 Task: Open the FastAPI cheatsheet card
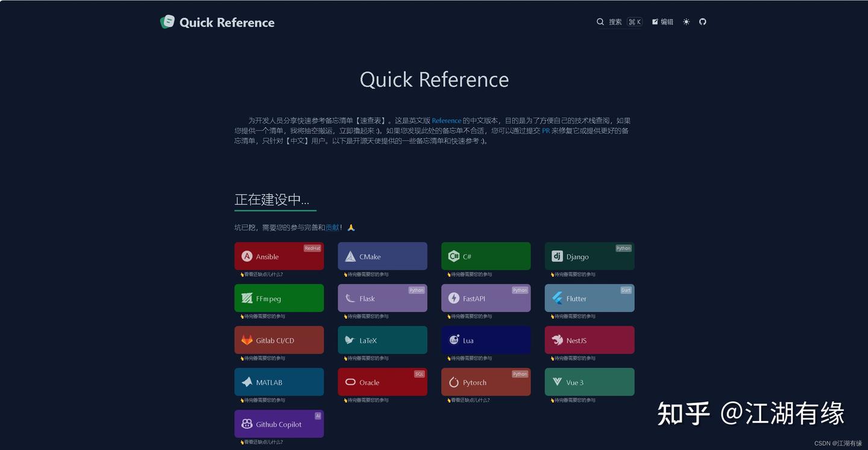486,298
